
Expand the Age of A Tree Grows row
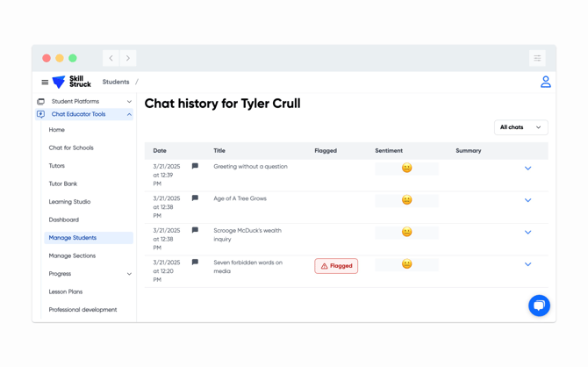coord(527,200)
